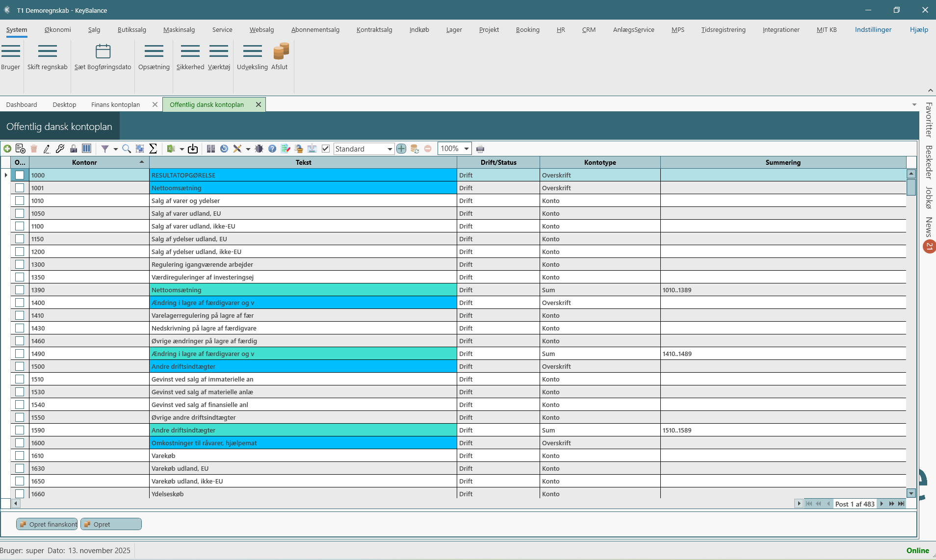Click the green add new record icon
Viewport: 936px width, 560px height.
coord(7,149)
